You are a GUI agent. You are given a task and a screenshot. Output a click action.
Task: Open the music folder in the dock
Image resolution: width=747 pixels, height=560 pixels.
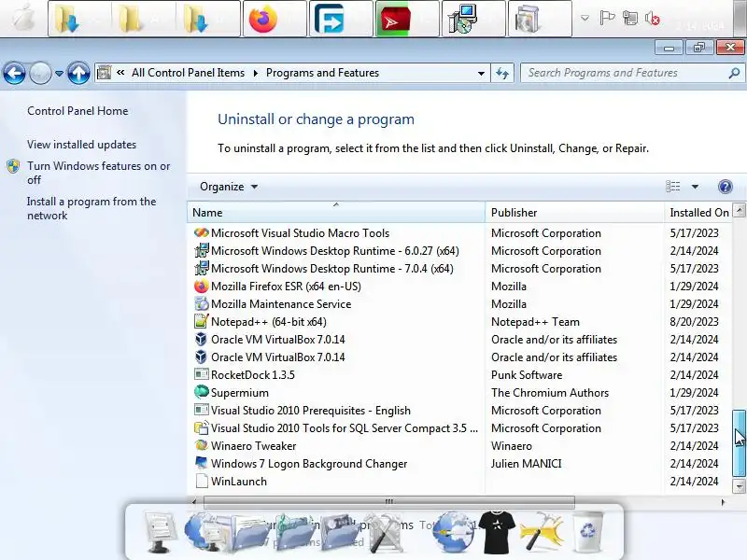(x=294, y=532)
